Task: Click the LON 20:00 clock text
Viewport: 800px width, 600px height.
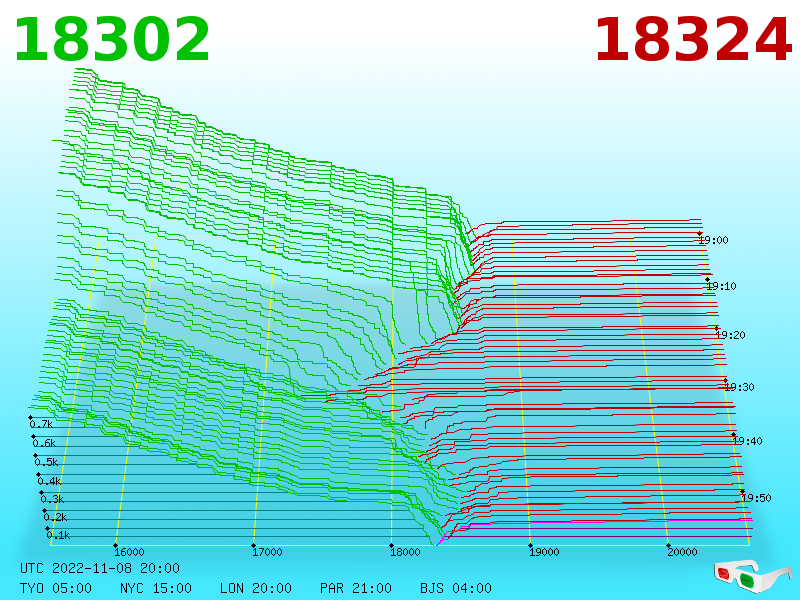Action: click(x=256, y=588)
